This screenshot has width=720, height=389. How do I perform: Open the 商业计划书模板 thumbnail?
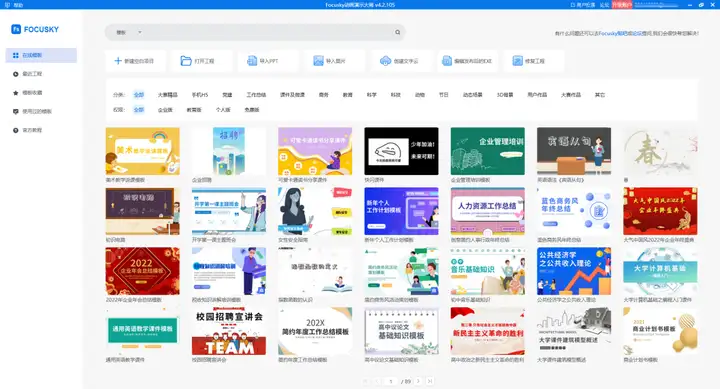click(x=660, y=331)
